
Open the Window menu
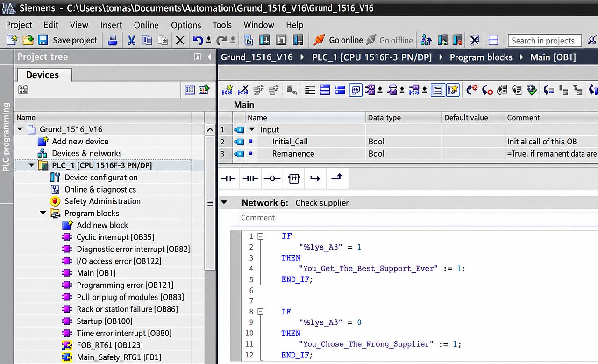tap(259, 25)
